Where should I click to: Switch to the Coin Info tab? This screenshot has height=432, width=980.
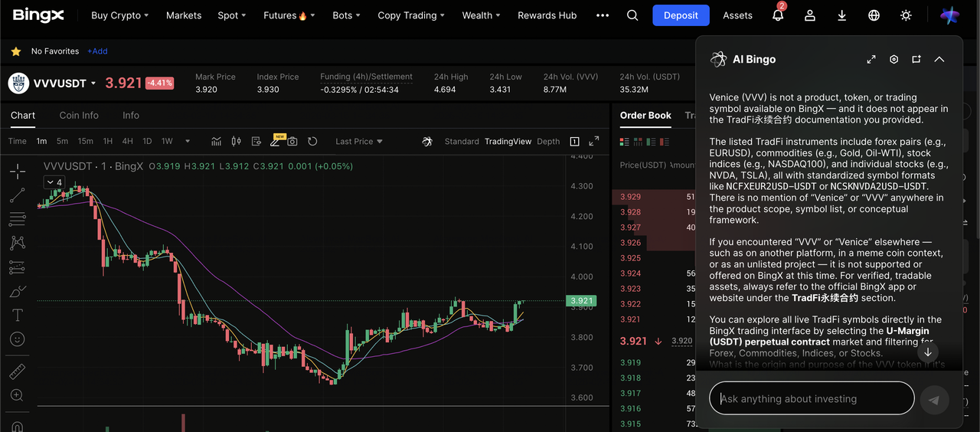click(79, 116)
